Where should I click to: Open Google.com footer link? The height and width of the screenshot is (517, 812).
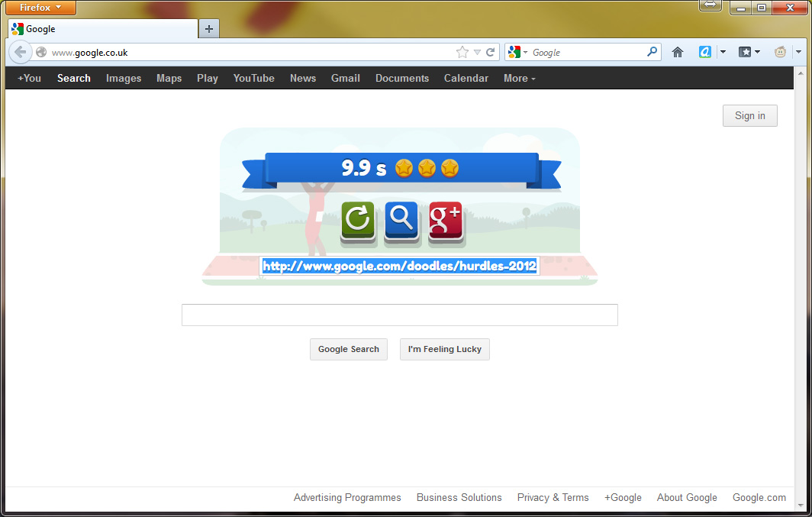pyautogui.click(x=759, y=497)
